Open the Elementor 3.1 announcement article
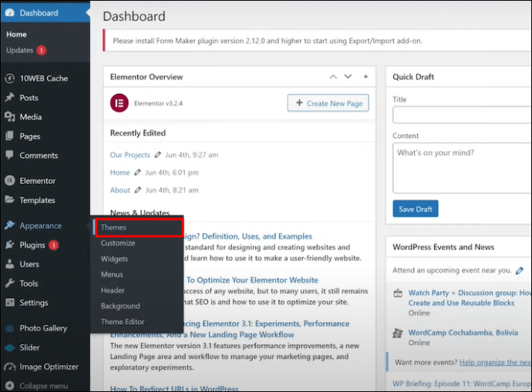The image size is (532, 392). 229,329
